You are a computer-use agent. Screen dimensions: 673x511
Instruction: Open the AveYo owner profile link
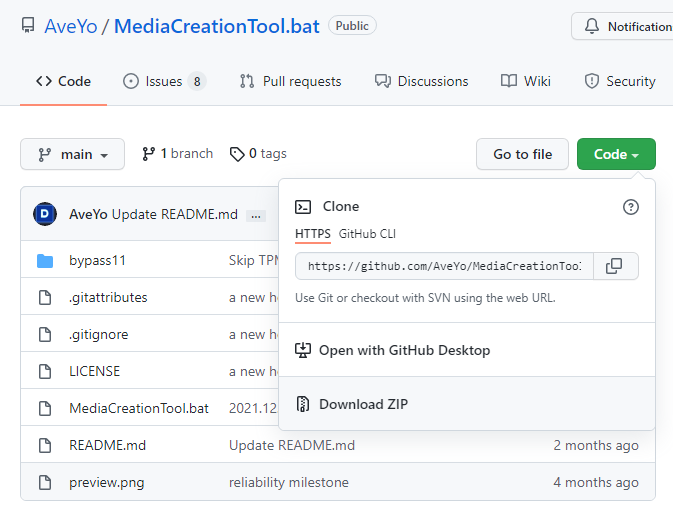(x=71, y=26)
